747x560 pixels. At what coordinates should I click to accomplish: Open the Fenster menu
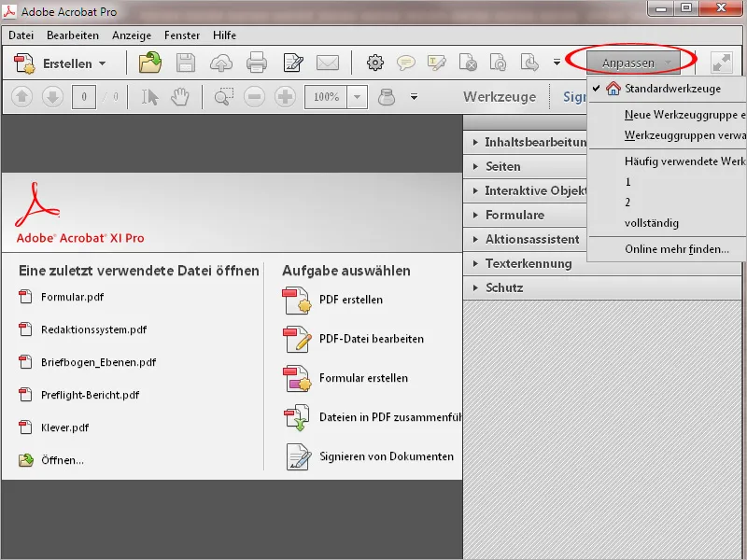[x=182, y=35]
